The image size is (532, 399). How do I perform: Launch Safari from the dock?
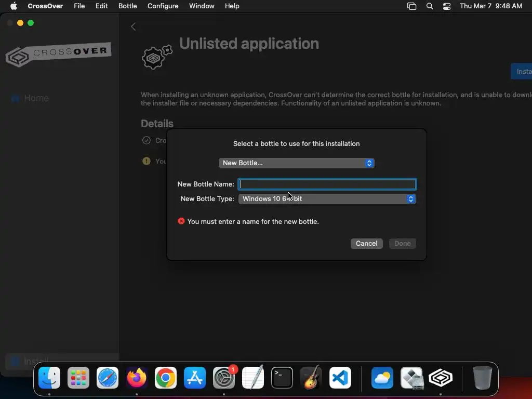pyautogui.click(x=108, y=378)
